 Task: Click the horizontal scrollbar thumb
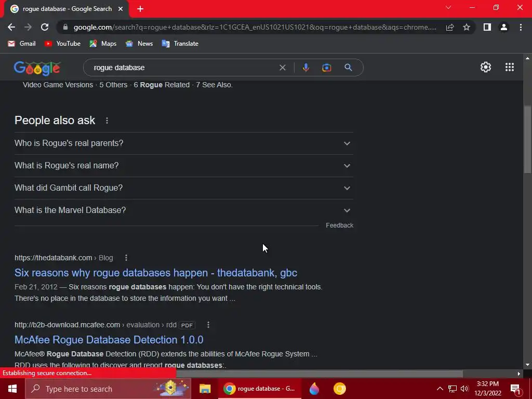point(320,374)
